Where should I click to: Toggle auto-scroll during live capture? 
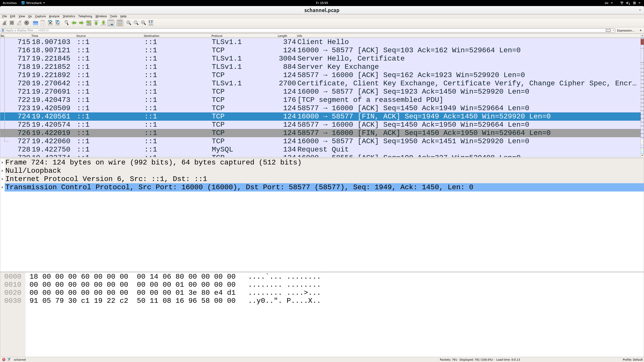(x=111, y=23)
